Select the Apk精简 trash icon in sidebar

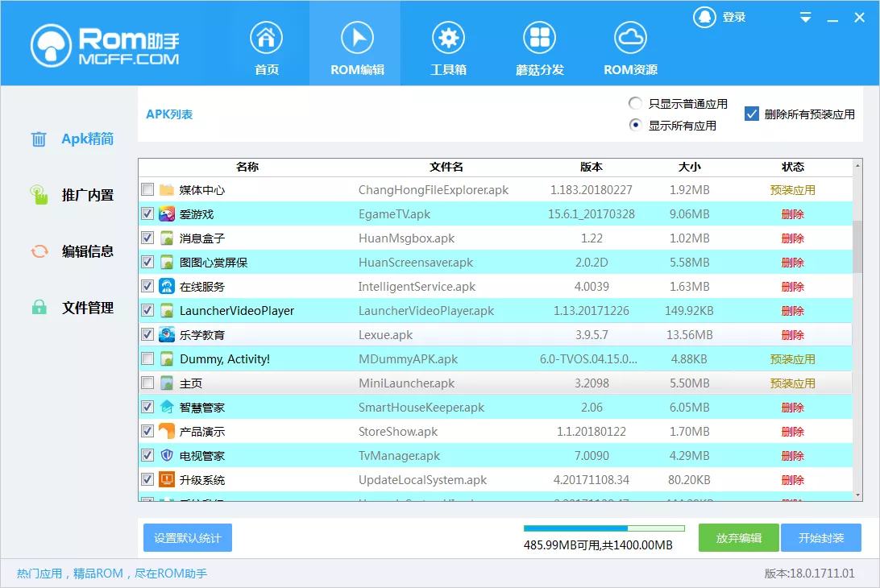38,139
